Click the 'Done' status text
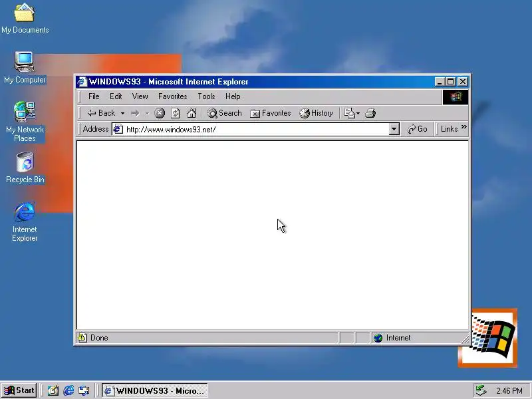 [99, 338]
